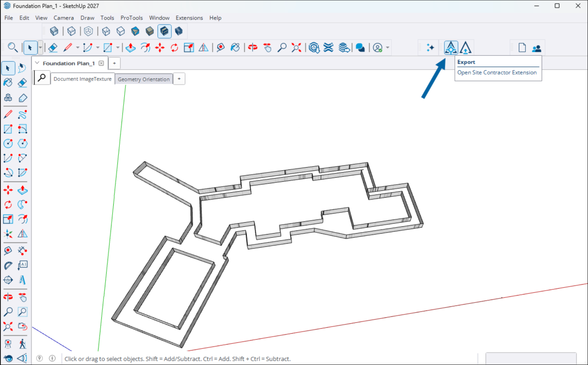Choose the Rectangle tool in left toolbar
The width and height of the screenshot is (588, 365).
pos(8,129)
